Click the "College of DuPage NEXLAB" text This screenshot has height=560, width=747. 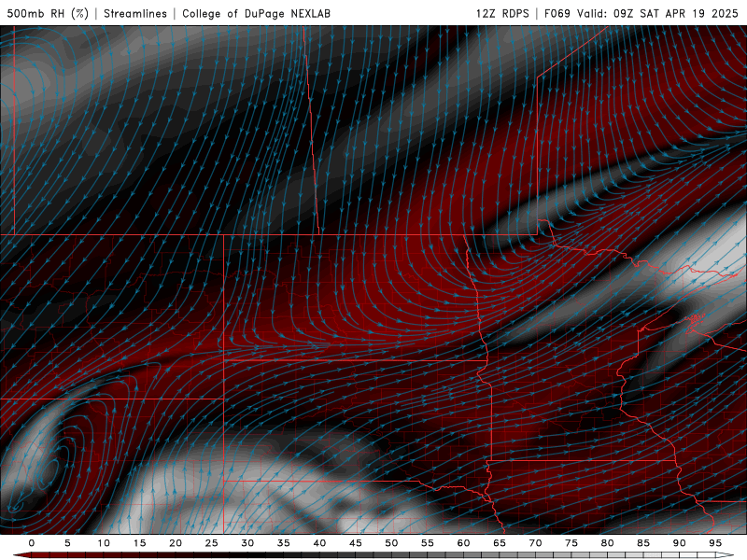click(x=256, y=13)
